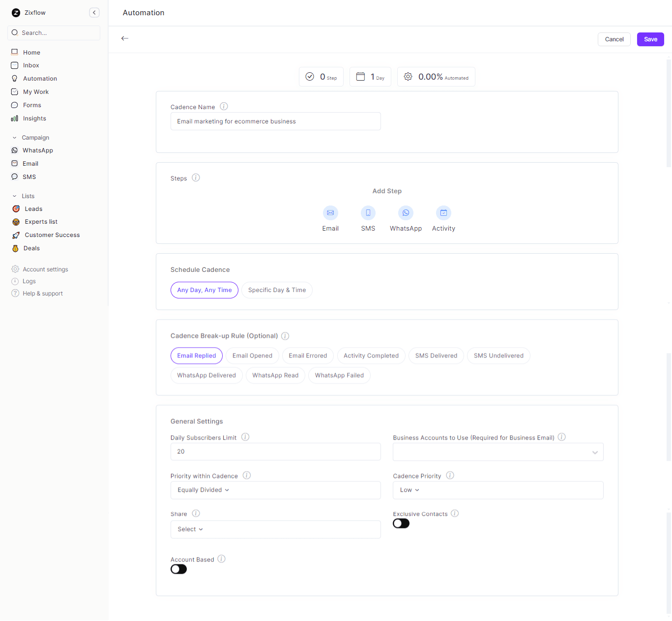The height and width of the screenshot is (621, 672).
Task: Click info icon next to Cadence Name
Action: [x=224, y=106]
